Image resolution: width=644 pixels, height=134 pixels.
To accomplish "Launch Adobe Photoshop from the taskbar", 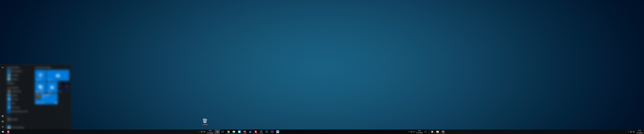I will click(x=267, y=132).
